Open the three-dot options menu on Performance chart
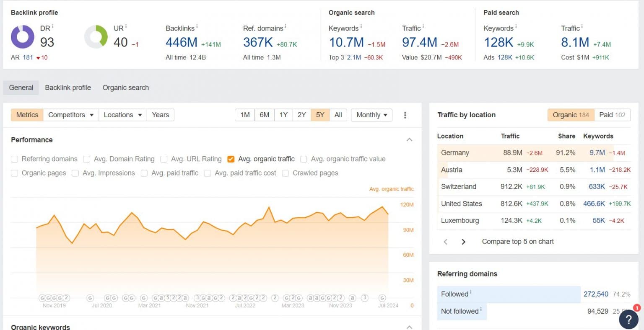The image size is (644, 330). tap(405, 115)
